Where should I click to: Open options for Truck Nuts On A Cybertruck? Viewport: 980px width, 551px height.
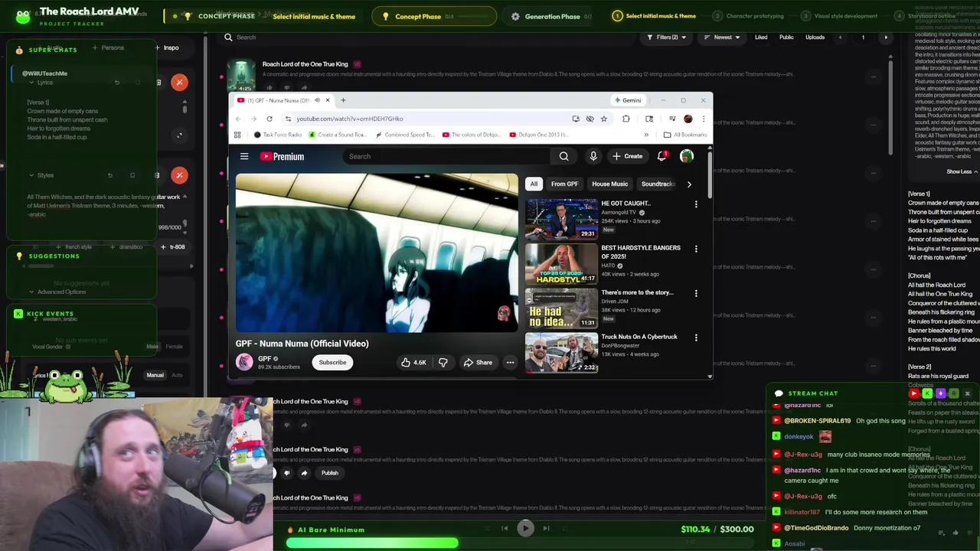(696, 337)
